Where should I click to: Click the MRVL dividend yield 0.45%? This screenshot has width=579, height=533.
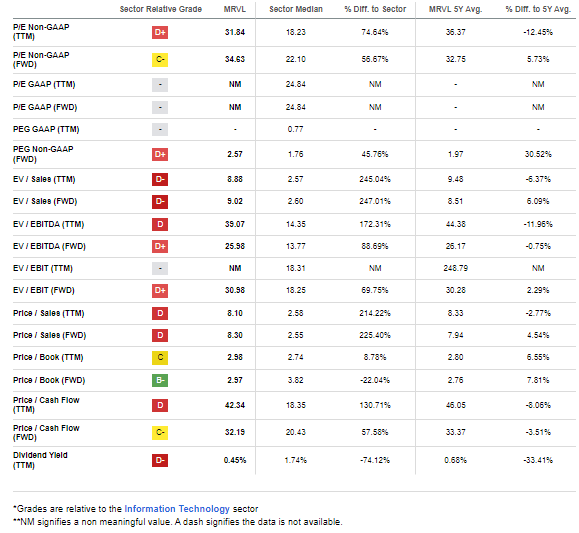235,461
